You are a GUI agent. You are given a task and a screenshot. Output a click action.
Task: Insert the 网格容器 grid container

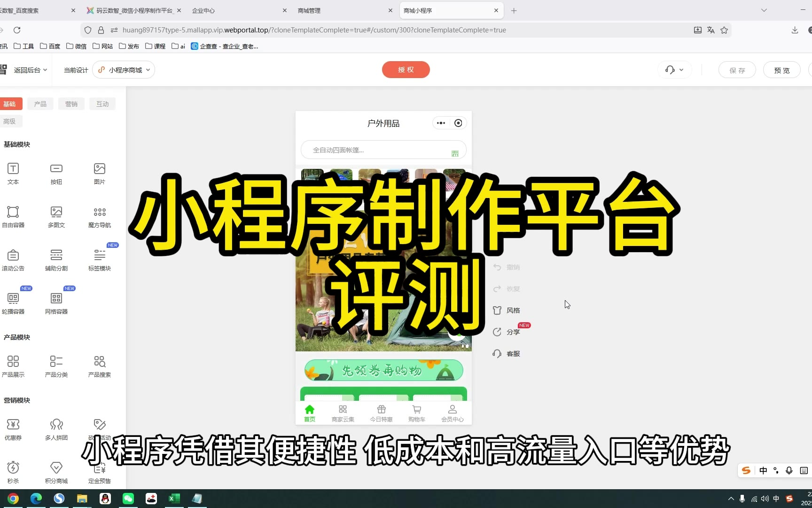pyautogui.click(x=56, y=303)
